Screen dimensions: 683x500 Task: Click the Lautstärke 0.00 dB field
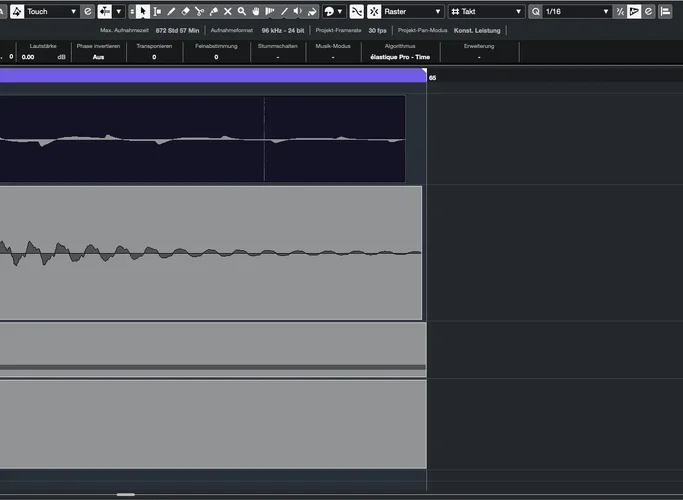[40, 57]
